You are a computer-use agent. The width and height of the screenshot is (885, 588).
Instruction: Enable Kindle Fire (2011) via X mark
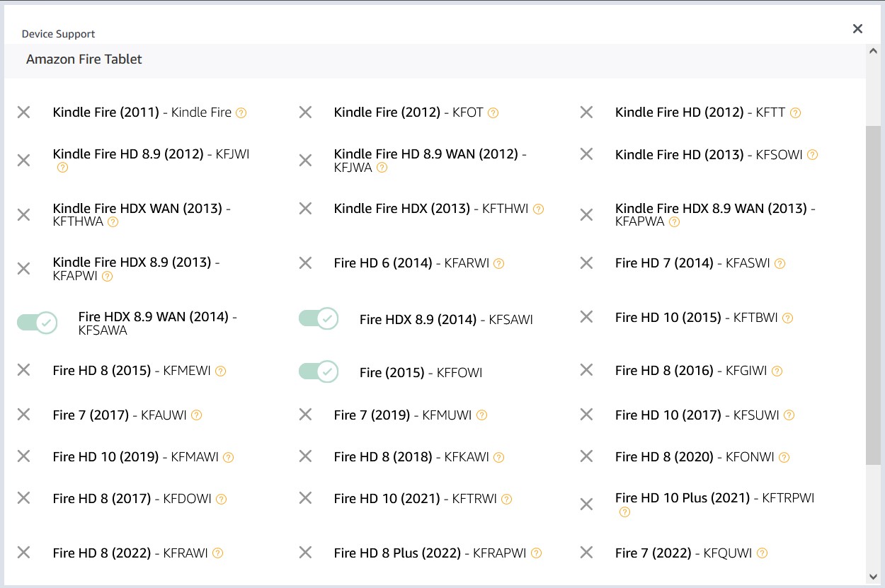coord(23,112)
